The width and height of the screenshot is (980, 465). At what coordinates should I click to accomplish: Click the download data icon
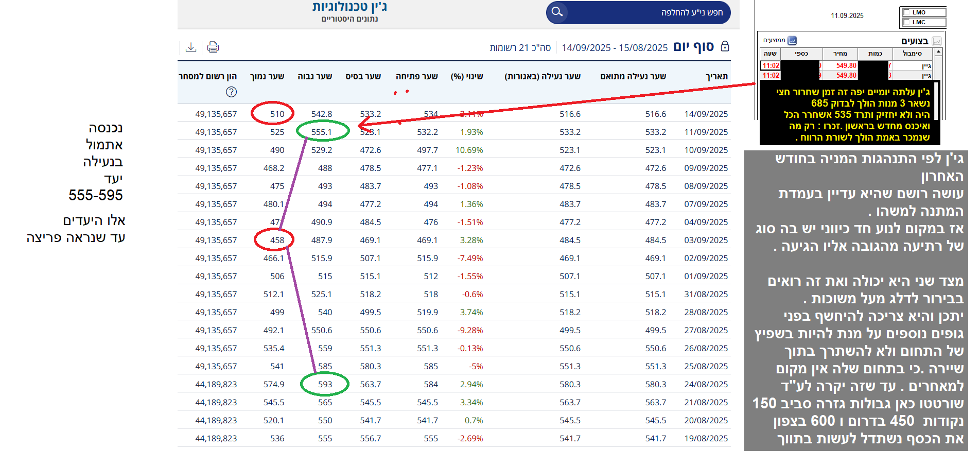(191, 47)
